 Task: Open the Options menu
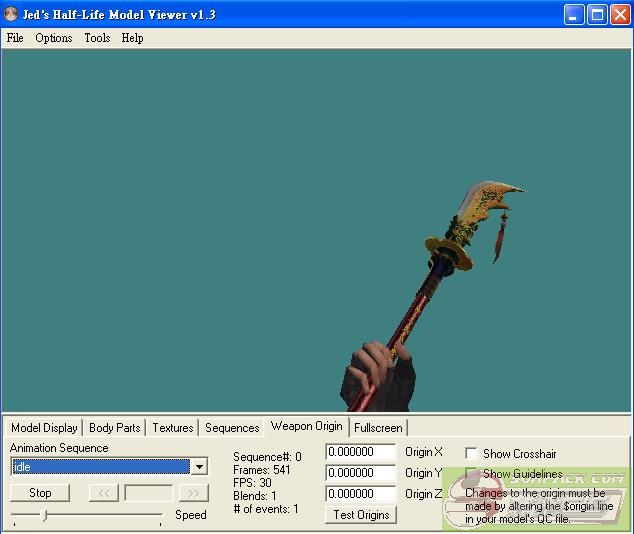tap(54, 38)
